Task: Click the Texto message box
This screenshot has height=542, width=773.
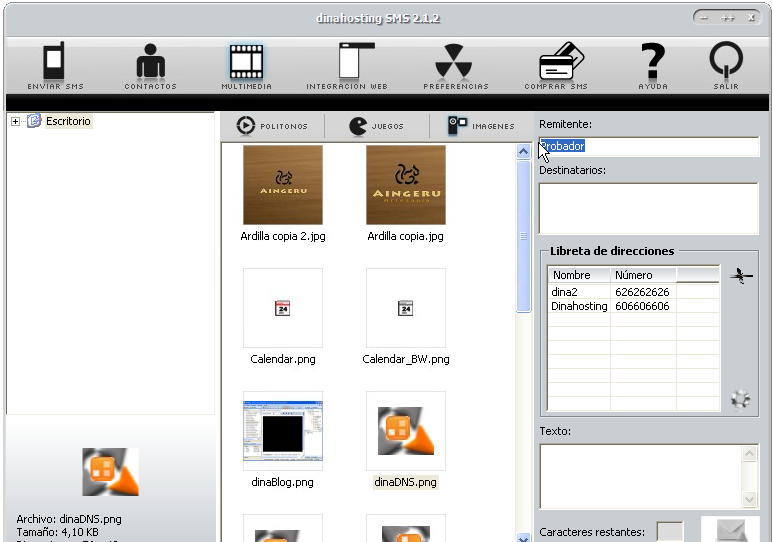Action: click(641, 476)
